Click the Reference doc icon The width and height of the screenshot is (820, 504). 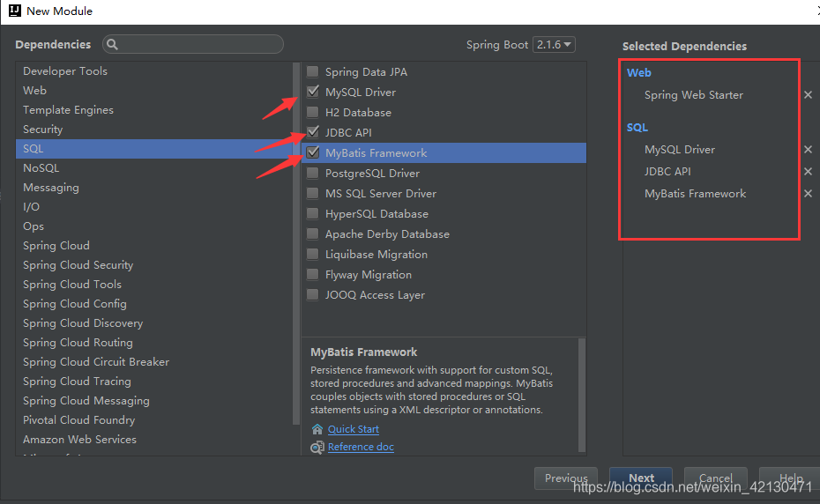click(317, 448)
